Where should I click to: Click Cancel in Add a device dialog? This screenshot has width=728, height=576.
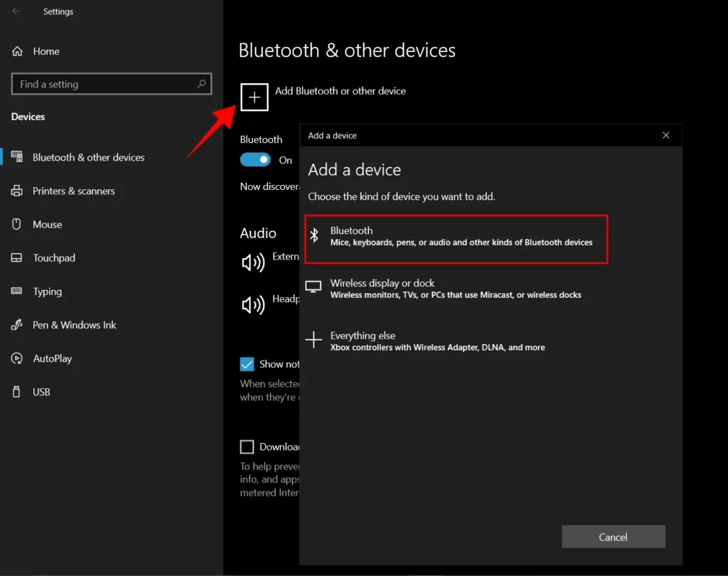pyautogui.click(x=614, y=536)
